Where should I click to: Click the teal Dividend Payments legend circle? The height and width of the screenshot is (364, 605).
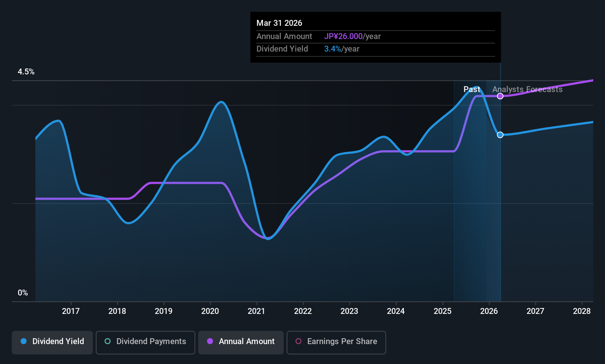[107, 342]
